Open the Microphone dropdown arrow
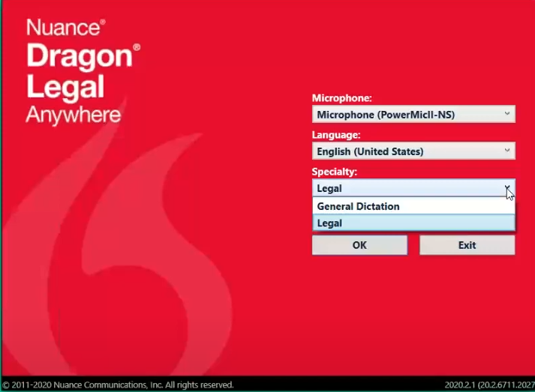The width and height of the screenshot is (535, 392). pos(507,114)
